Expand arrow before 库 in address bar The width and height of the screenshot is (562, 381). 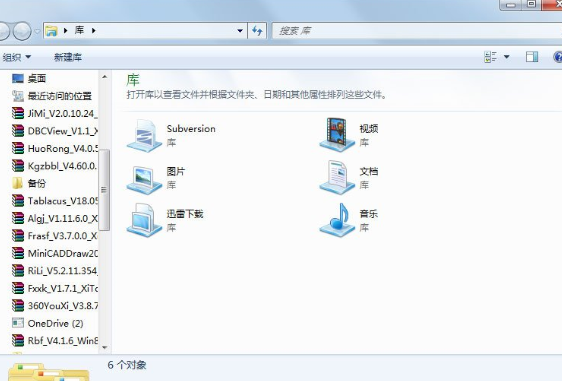click(x=66, y=31)
